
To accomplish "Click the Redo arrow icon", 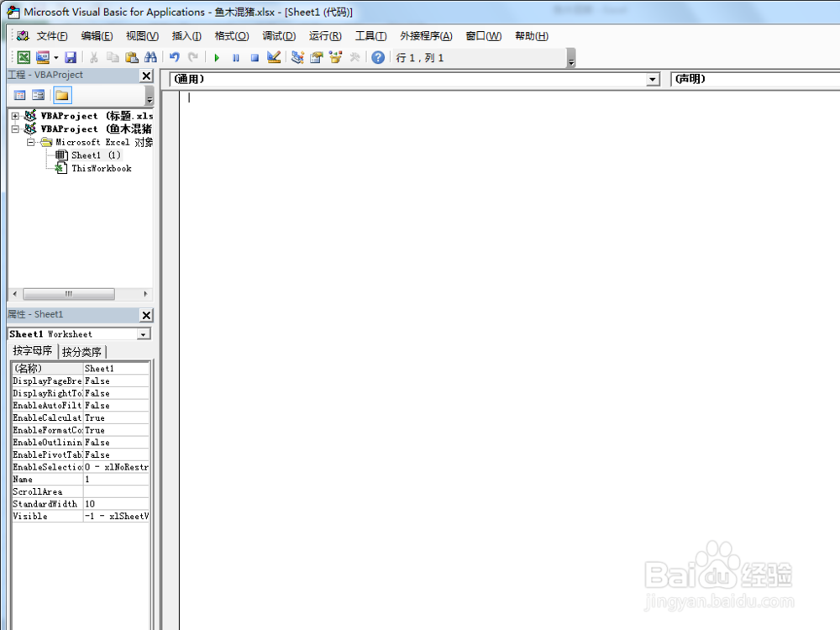I will 193,57.
